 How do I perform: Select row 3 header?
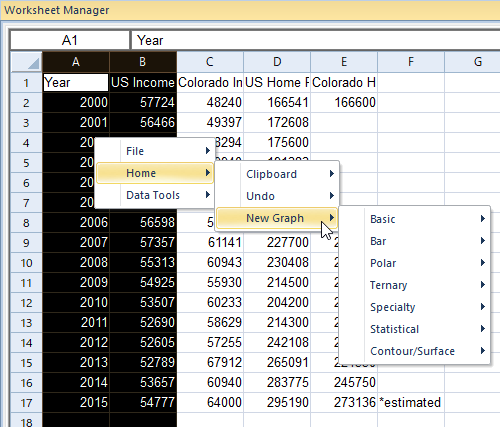point(27,122)
